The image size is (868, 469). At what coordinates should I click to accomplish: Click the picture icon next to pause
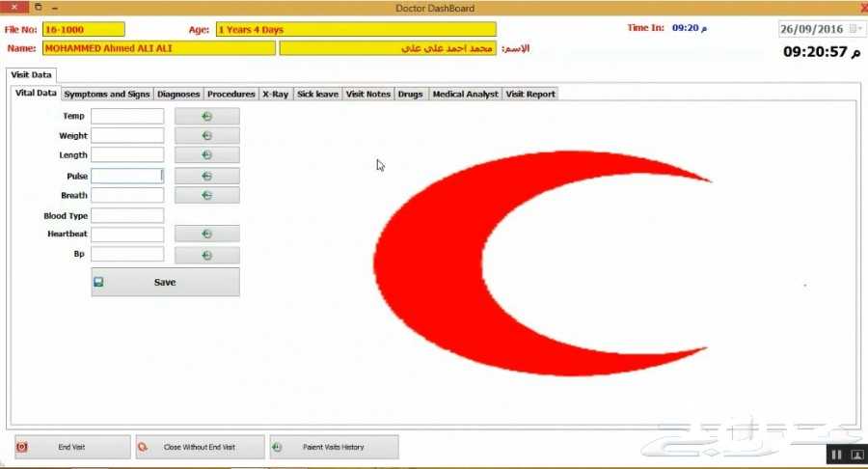(857, 455)
